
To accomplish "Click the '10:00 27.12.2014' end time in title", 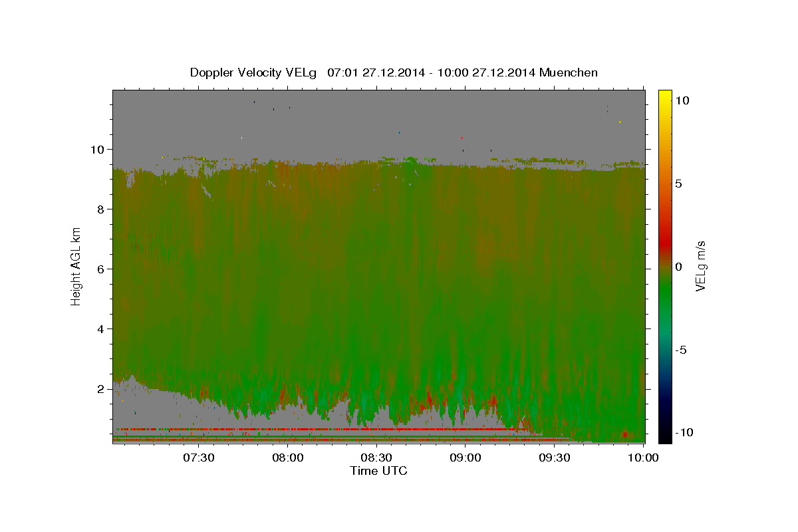I will 487,72.
